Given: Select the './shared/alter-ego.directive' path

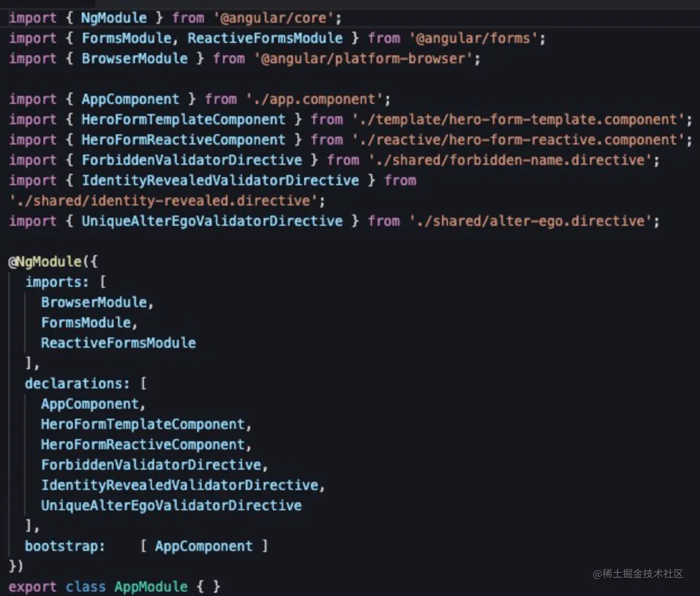Looking at the screenshot, I should click(x=530, y=221).
